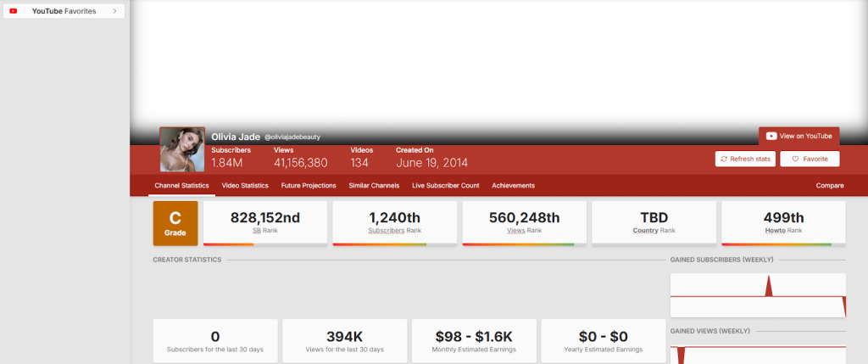Image resolution: width=868 pixels, height=364 pixels.
Task: Click the View on YouTube button
Action: click(x=798, y=136)
